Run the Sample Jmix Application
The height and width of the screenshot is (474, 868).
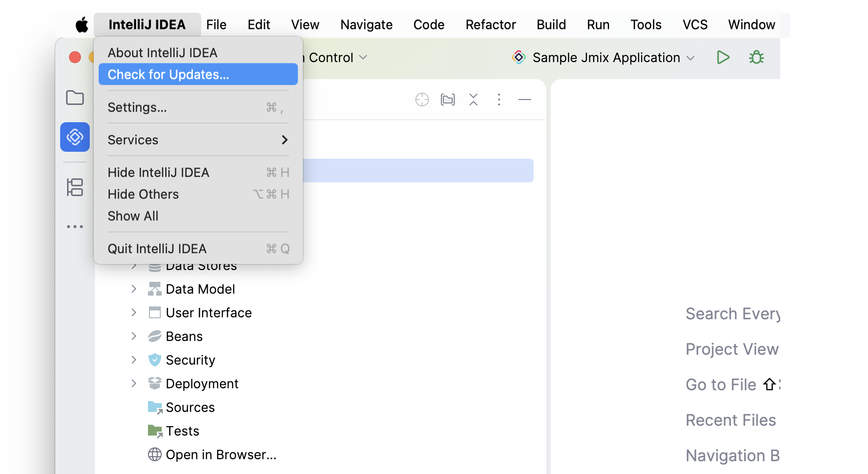(723, 58)
